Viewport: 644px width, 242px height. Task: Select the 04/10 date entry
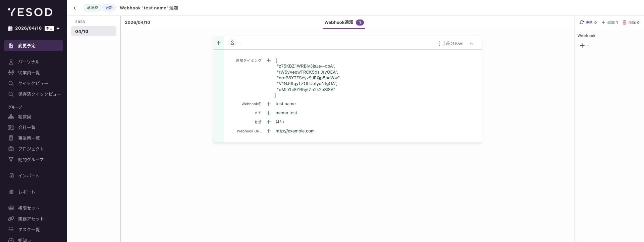(x=94, y=31)
